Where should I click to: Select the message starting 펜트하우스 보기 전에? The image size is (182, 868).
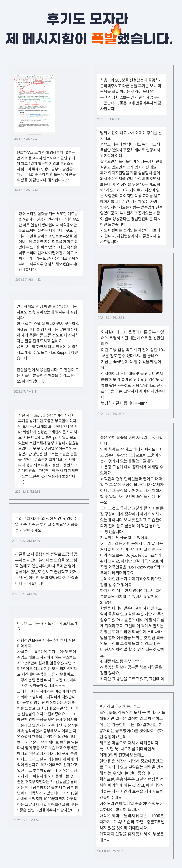pos(47,166)
